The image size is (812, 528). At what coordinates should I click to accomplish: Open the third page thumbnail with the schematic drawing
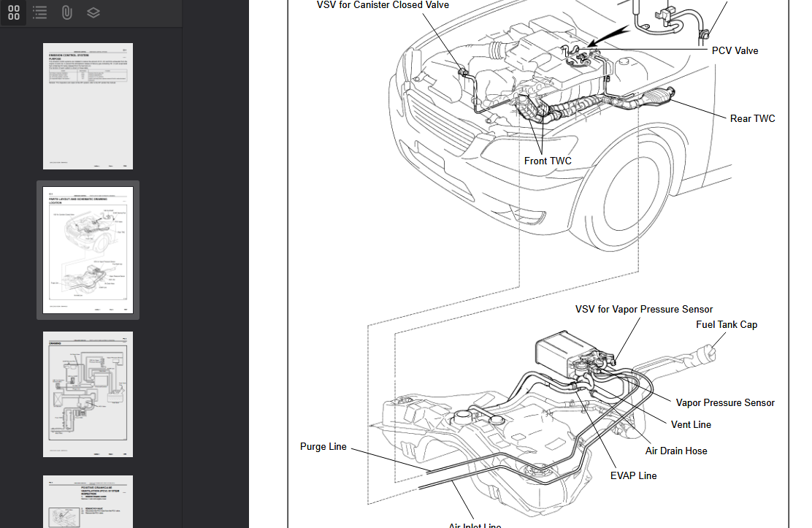pyautogui.click(x=88, y=394)
